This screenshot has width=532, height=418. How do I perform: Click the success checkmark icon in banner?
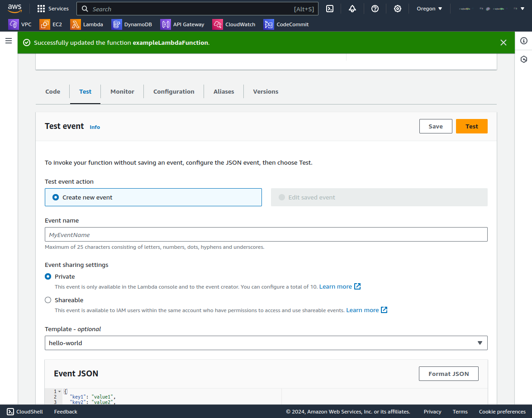(26, 43)
